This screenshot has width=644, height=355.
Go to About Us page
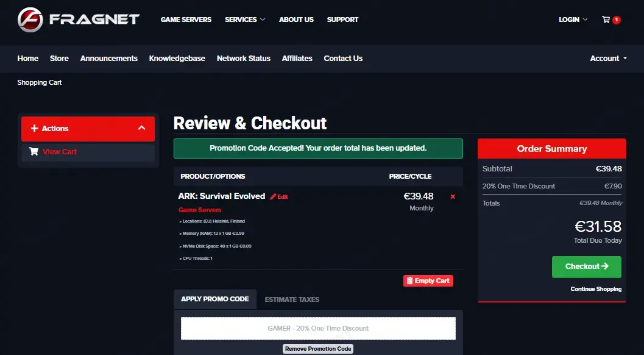[x=296, y=20]
